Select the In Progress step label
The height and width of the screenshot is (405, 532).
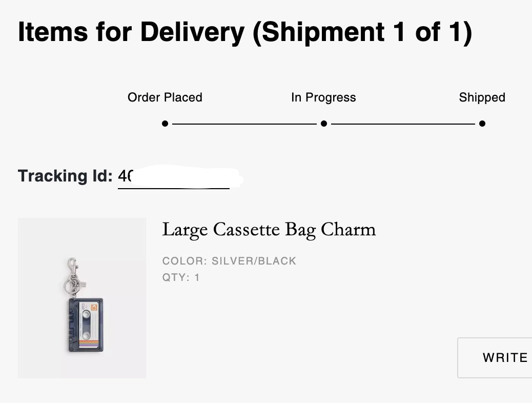pyautogui.click(x=323, y=97)
